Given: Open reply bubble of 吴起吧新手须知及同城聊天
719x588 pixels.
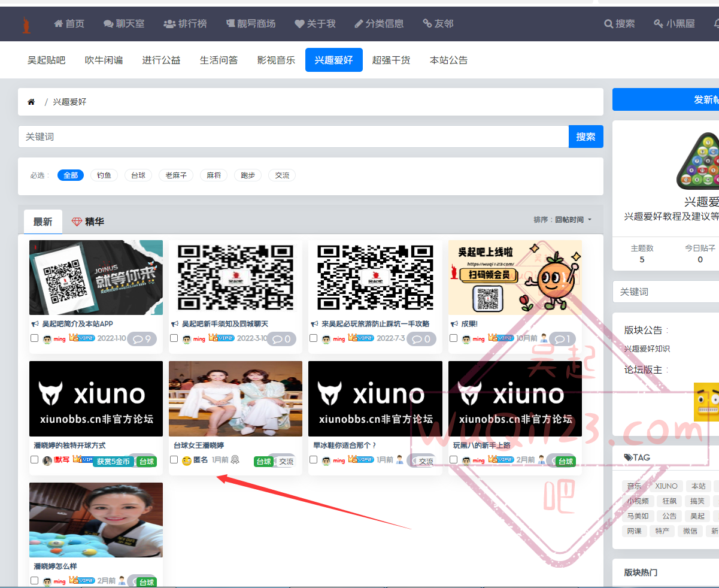Looking at the screenshot, I should [x=281, y=339].
